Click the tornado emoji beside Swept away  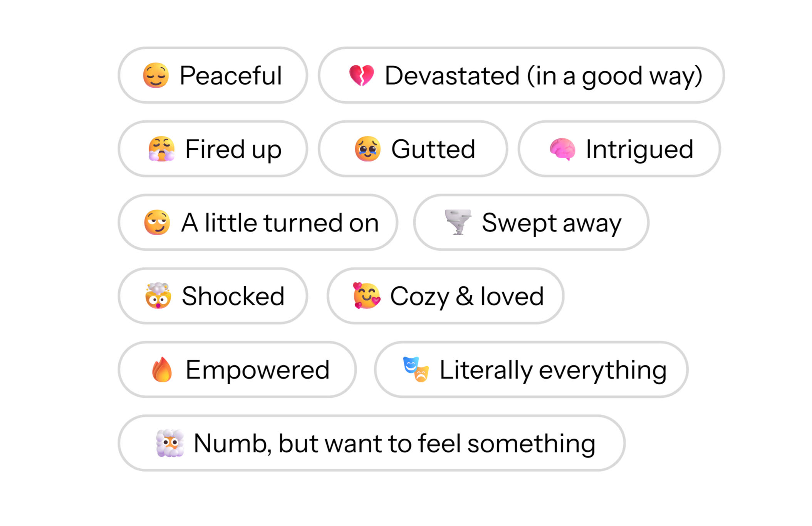coord(458,222)
